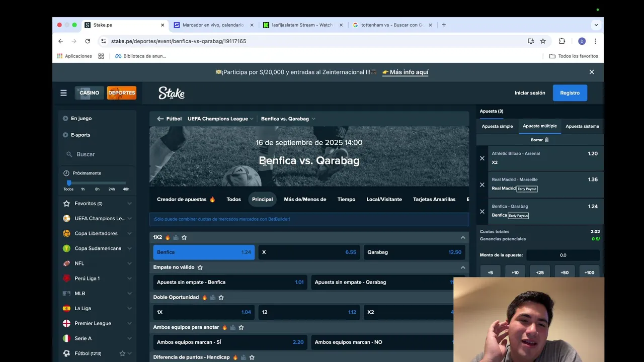Click the browser address bar URL
The image size is (644, 362).
tap(179, 41)
